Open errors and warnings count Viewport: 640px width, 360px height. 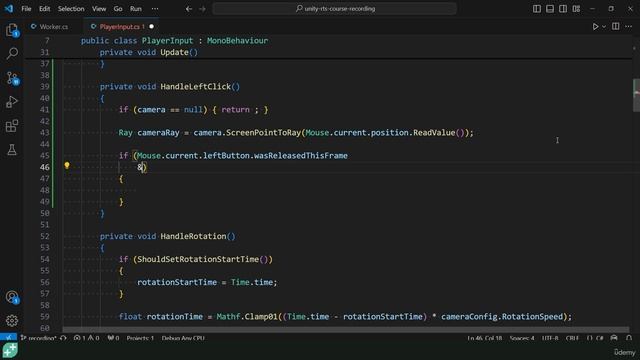point(87,338)
